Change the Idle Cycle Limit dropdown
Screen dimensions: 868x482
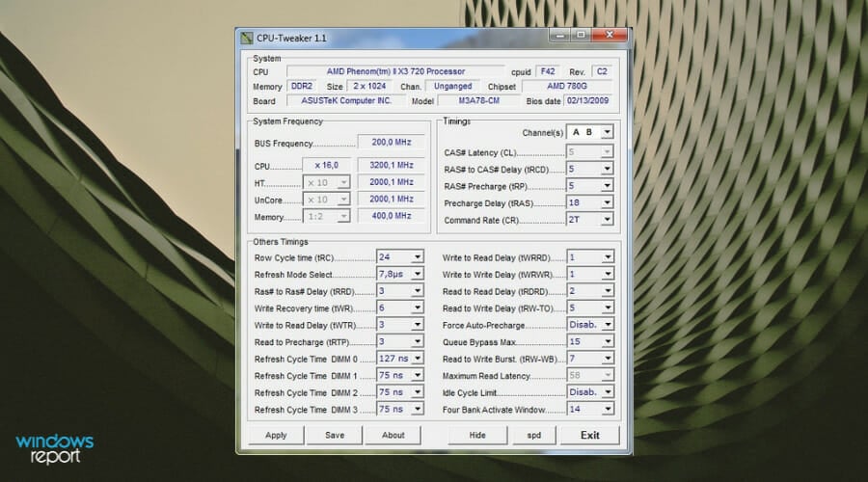click(x=590, y=392)
